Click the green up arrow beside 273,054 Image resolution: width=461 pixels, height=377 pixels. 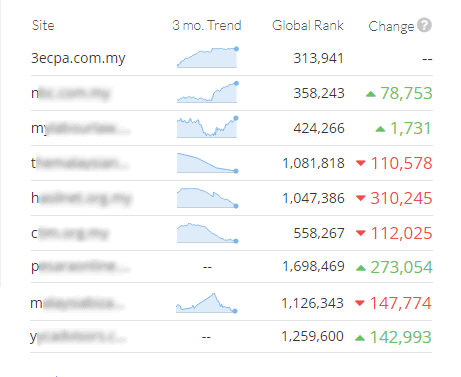click(361, 268)
